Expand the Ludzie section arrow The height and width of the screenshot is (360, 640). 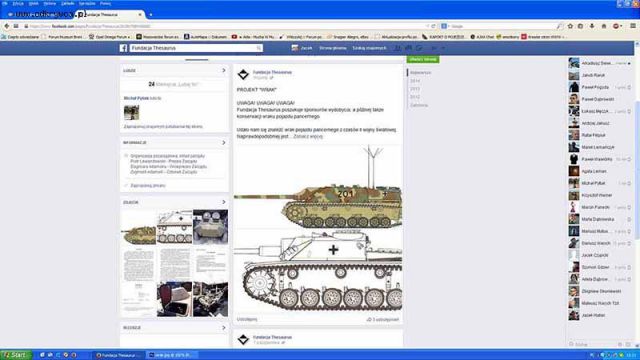coord(224,71)
